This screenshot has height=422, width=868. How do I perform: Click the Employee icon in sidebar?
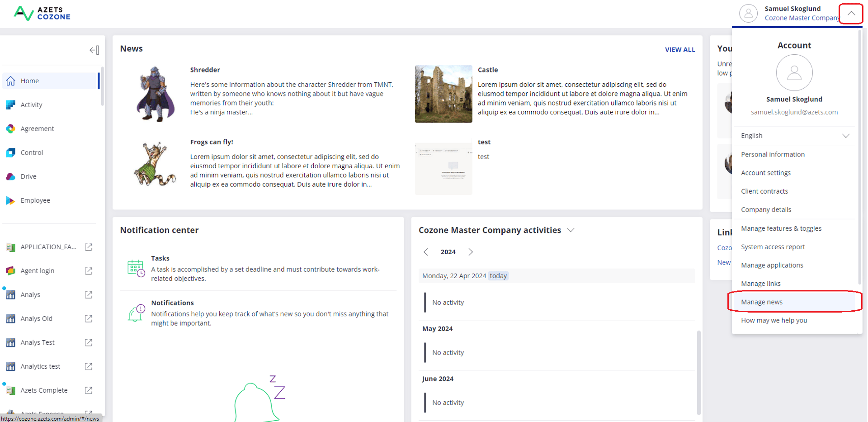pos(10,201)
